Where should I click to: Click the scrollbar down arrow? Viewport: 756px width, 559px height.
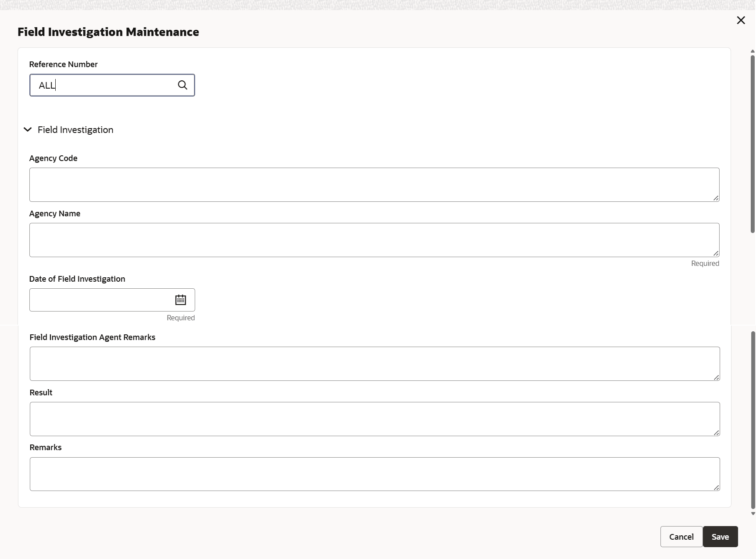[753, 513]
